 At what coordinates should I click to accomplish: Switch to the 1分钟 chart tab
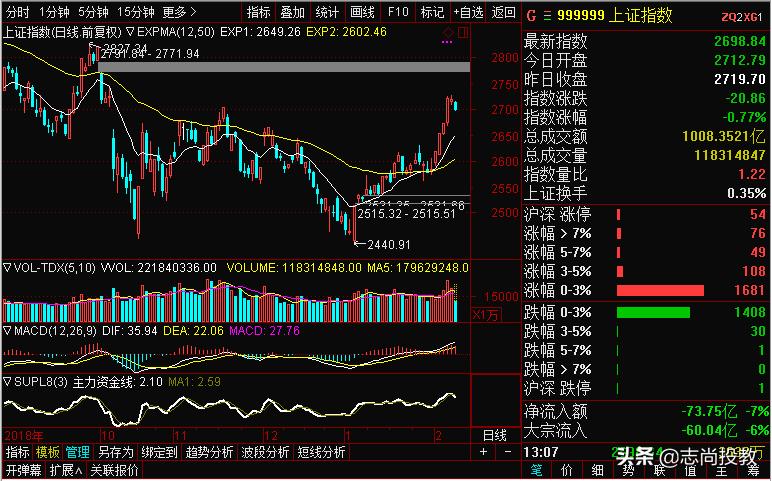54,12
